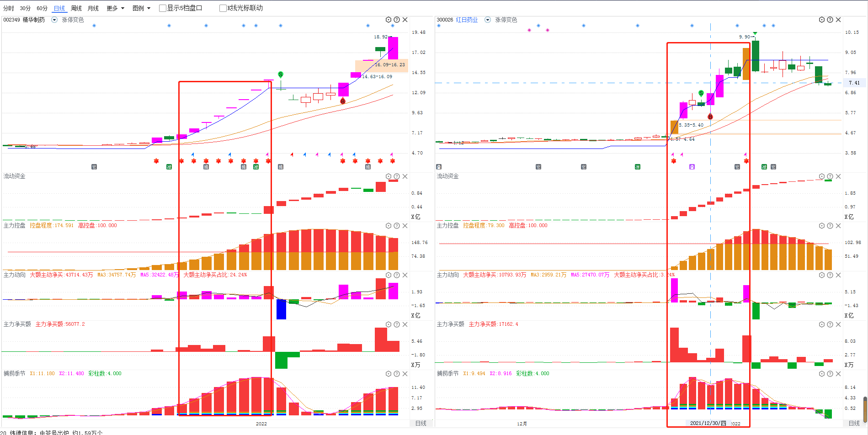
Task: Open help icon of left 主力控盘 panel
Action: (397, 226)
